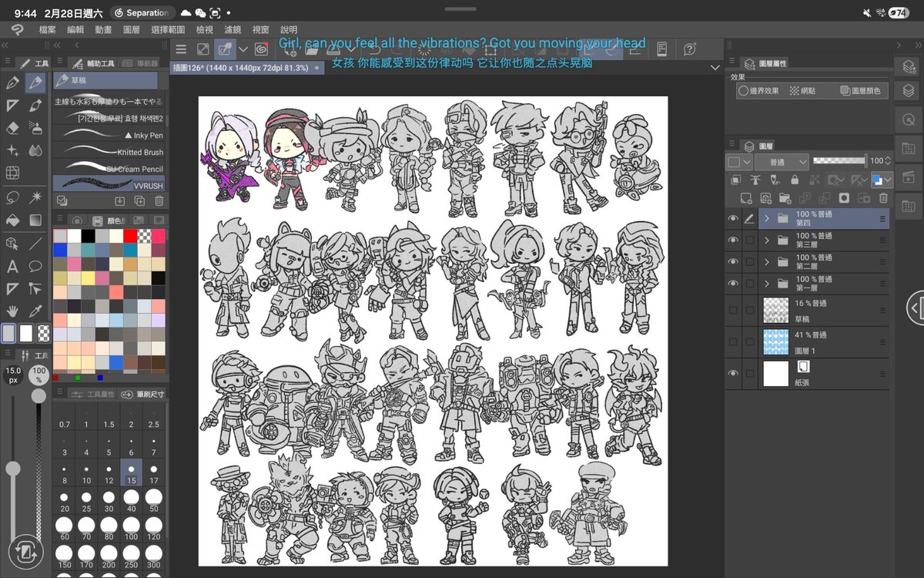Hide the 第四 layer folder
Image resolution: width=924 pixels, height=578 pixels.
point(733,219)
